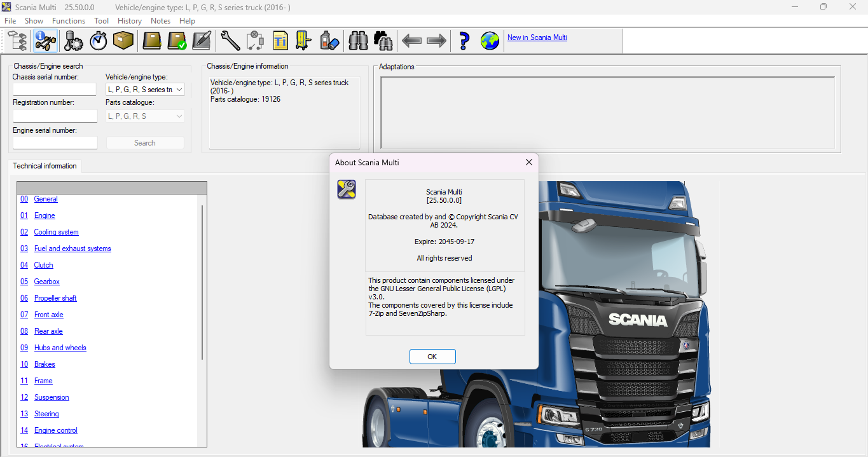868x457 pixels.
Task: Go back with the left arrow icon
Action: [412, 41]
